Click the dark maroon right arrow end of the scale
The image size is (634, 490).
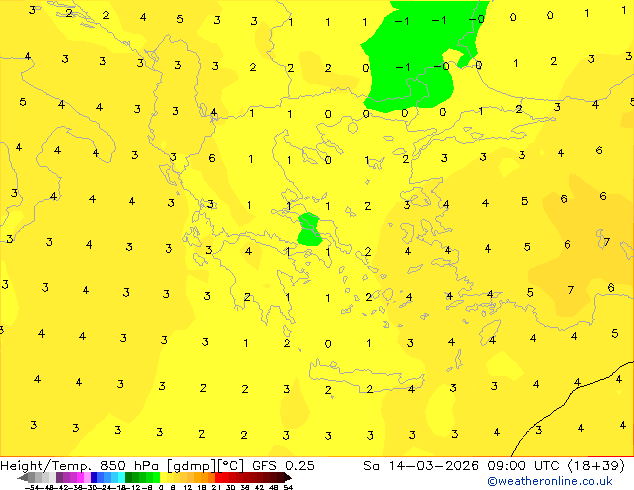tap(288, 477)
